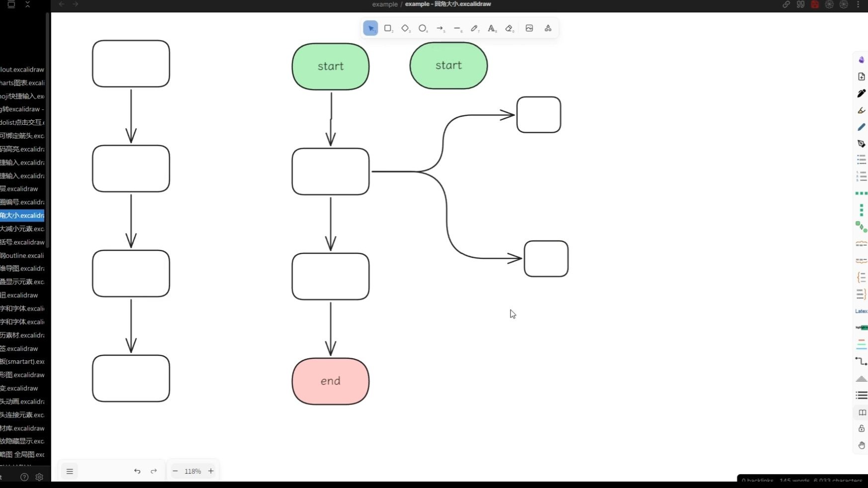Select the black marker pen icon

[862, 93]
